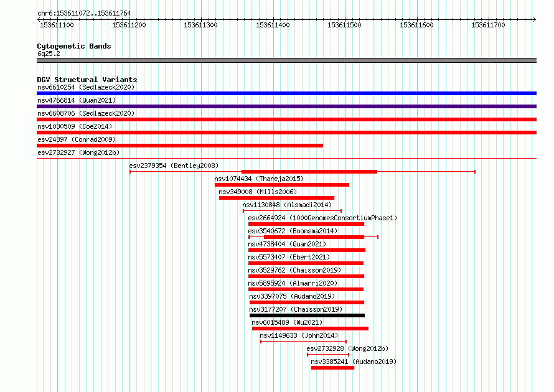This screenshot has height=392, width=554.
Task: Open the nsv1030509 (Coe2014) label
Action: click(x=75, y=126)
